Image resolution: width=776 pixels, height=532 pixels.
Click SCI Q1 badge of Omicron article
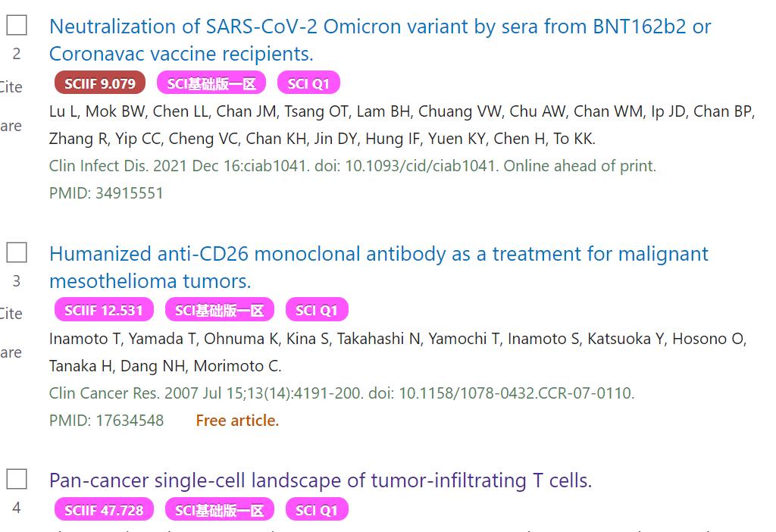coord(308,83)
